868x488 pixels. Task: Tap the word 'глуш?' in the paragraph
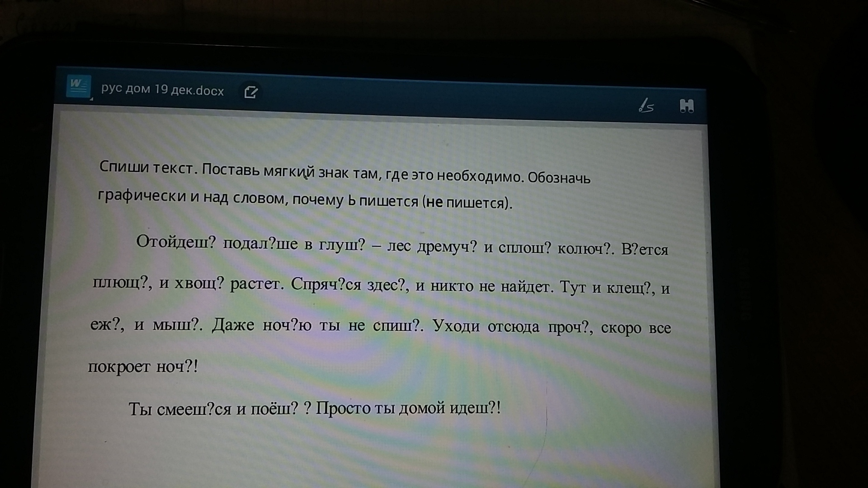[342, 245]
